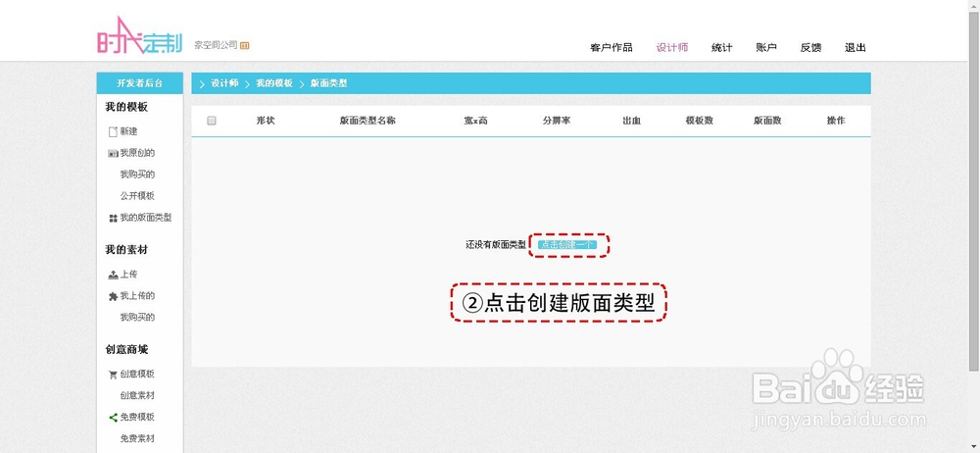This screenshot has width=980, height=453.
Task: Click the 版面数 column header
Action: point(767,121)
